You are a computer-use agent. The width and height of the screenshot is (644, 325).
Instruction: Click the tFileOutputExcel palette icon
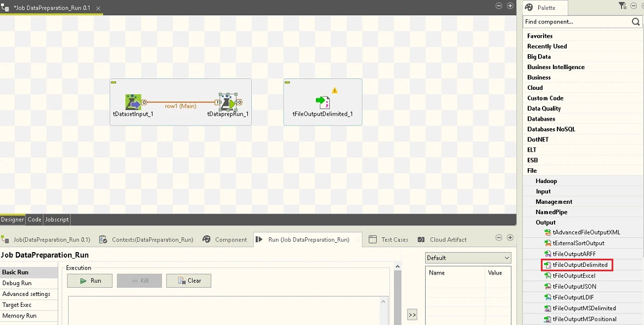click(547, 276)
